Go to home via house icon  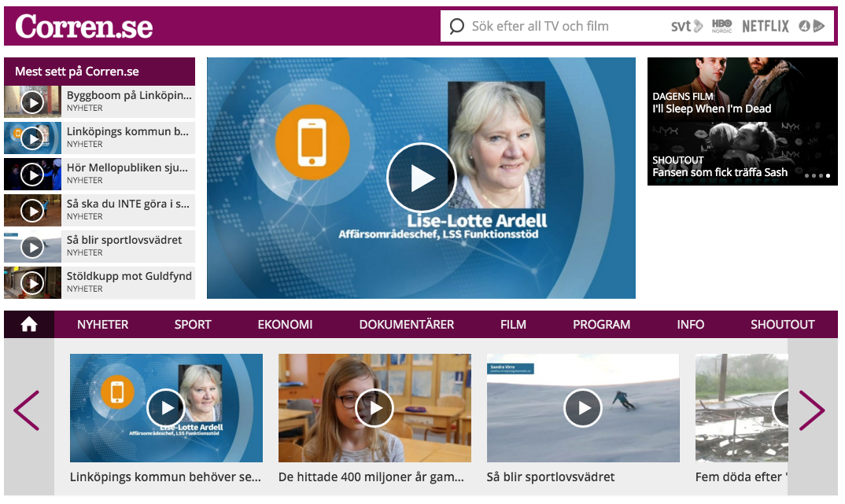pyautogui.click(x=29, y=324)
